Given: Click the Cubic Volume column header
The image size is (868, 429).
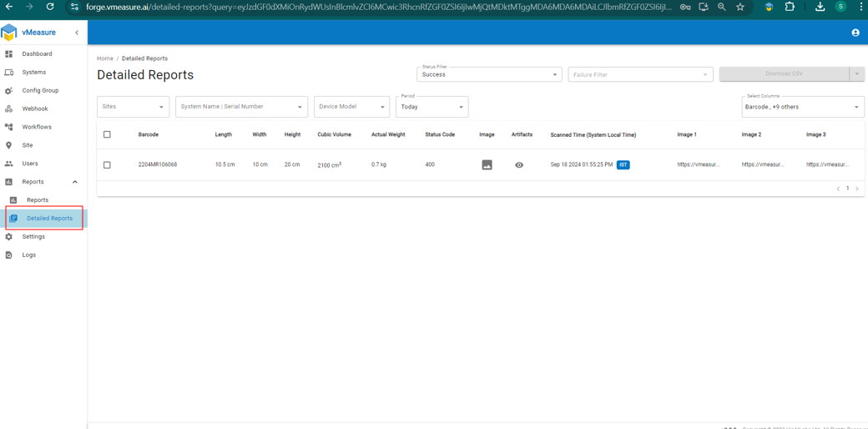Looking at the screenshot, I should 334,134.
